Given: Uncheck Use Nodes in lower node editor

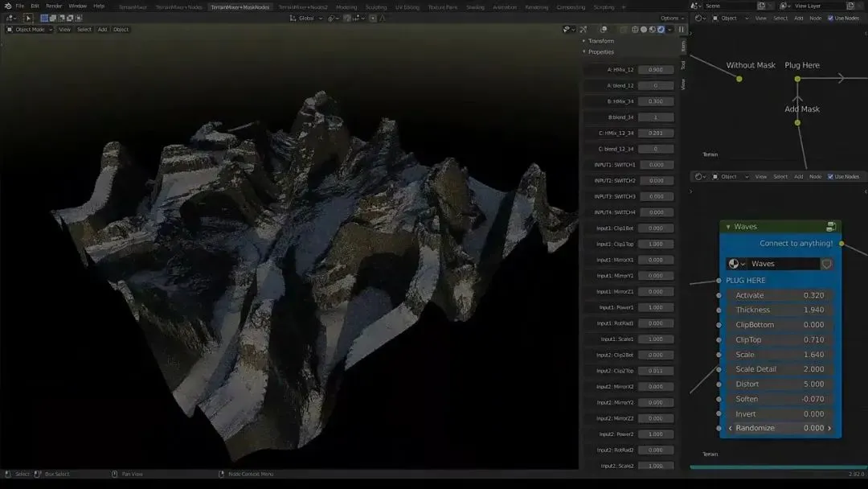Looking at the screenshot, I should [x=830, y=177].
